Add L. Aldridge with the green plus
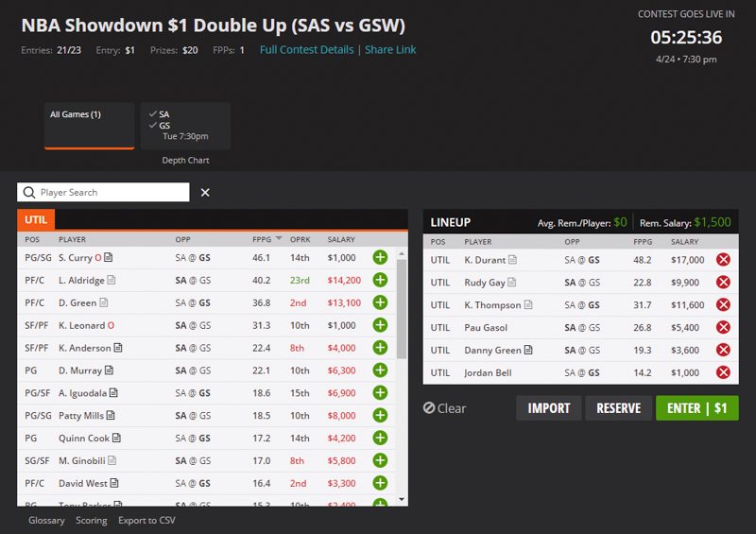Viewport: 756px width, 534px height. point(380,281)
